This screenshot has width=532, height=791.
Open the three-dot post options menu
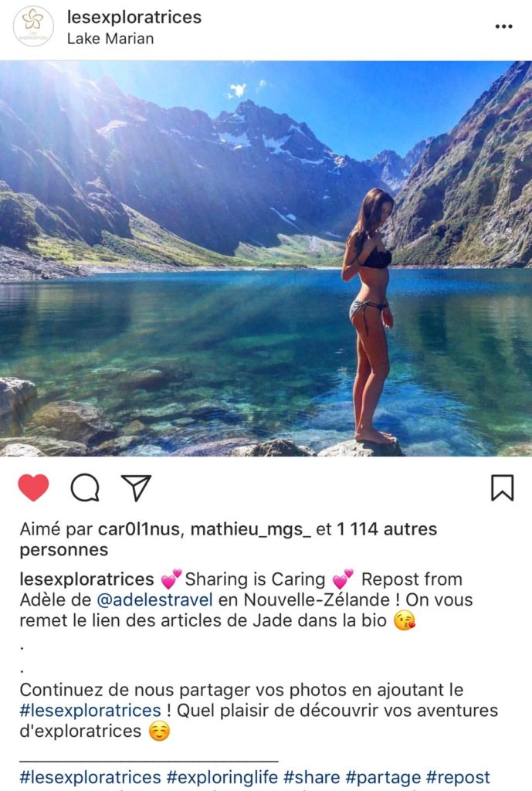click(x=503, y=27)
